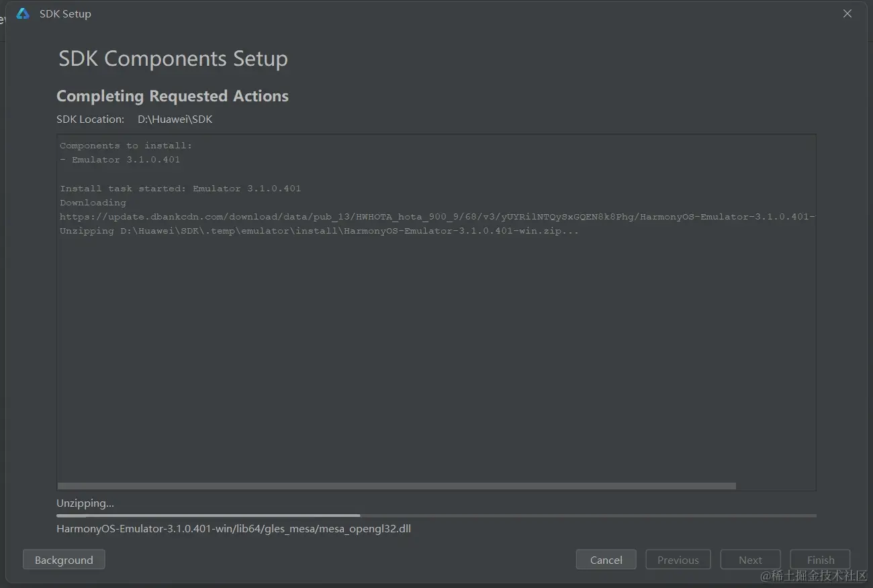Viewport: 873px width, 588px height.
Task: Click the Previous button
Action: click(678, 560)
